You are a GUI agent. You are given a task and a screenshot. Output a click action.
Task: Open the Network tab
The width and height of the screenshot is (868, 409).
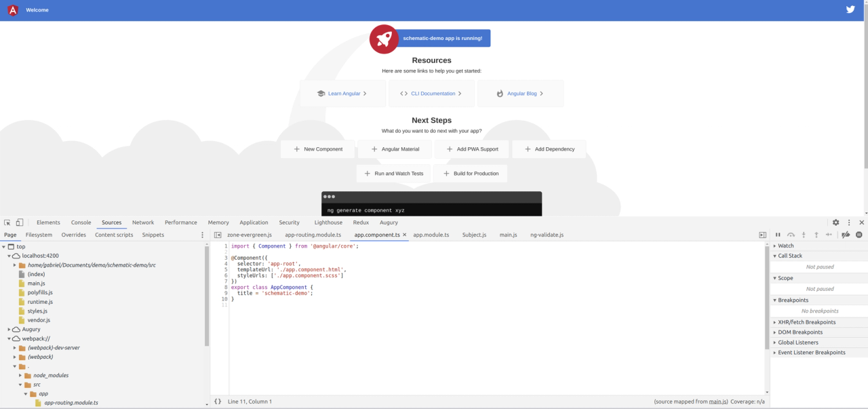coord(143,222)
